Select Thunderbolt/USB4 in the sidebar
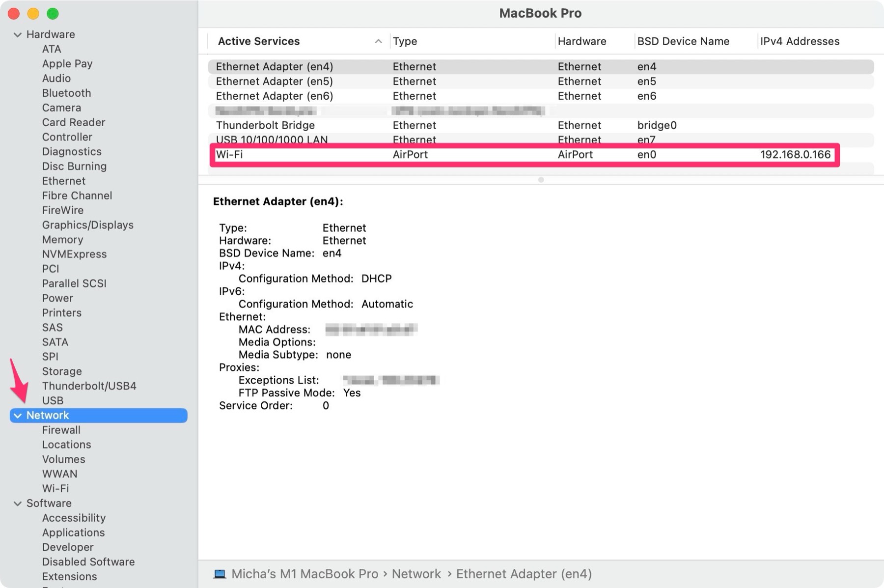Viewport: 884px width, 588px height. point(89,386)
